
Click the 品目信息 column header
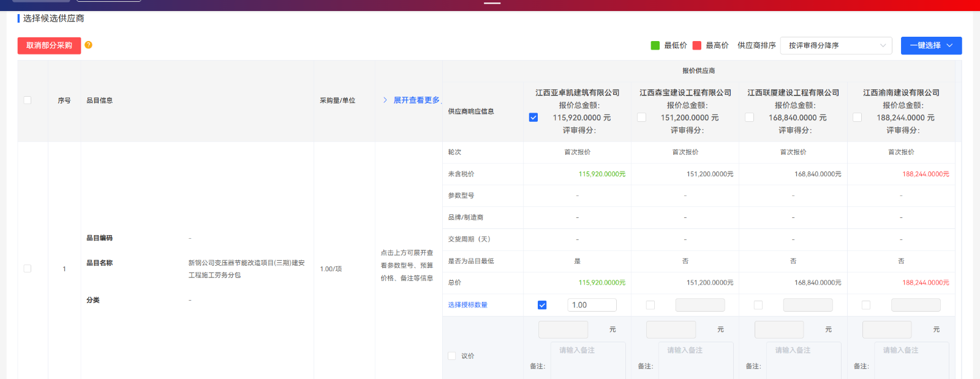[x=99, y=100]
